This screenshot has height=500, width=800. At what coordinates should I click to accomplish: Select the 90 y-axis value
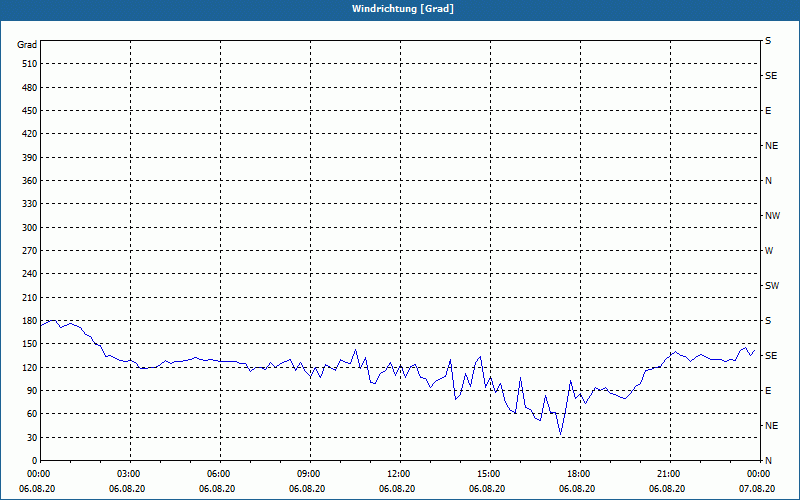[32, 391]
